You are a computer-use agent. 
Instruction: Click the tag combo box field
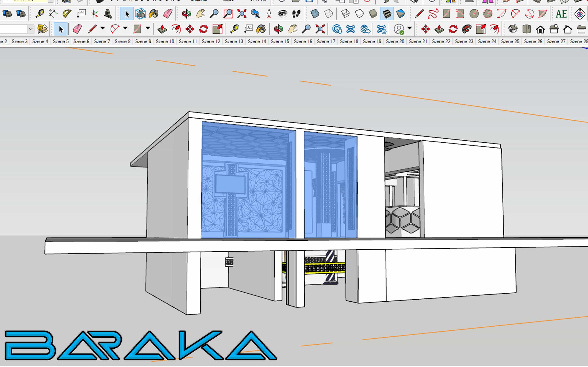[13, 29]
